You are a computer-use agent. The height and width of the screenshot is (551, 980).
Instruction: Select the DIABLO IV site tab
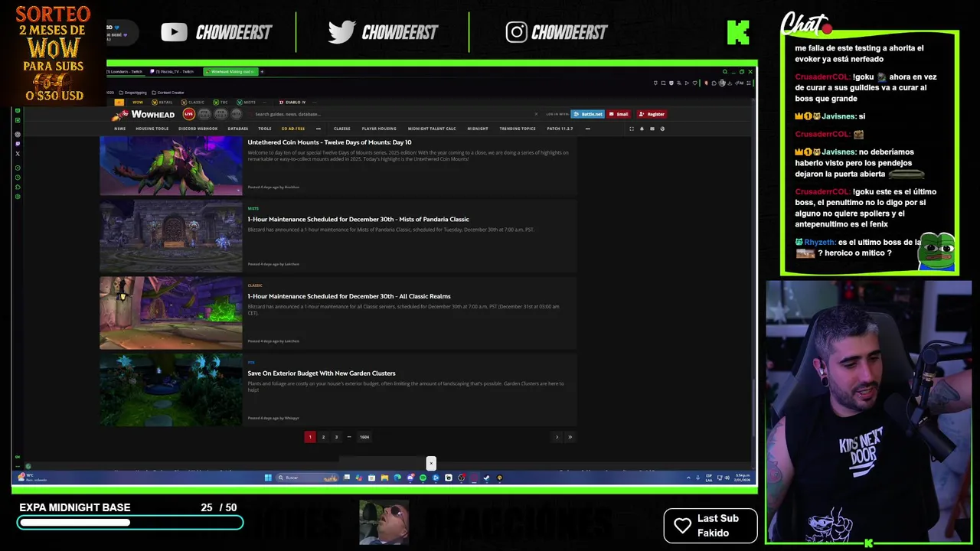click(292, 102)
